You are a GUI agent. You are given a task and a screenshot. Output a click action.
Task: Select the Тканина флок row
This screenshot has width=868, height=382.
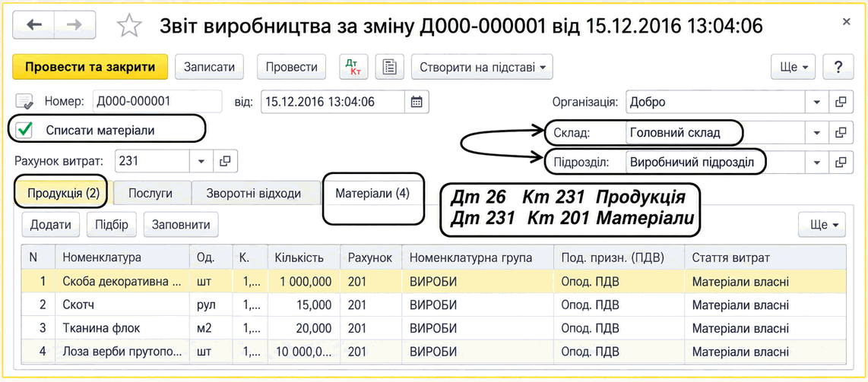tap(433, 328)
